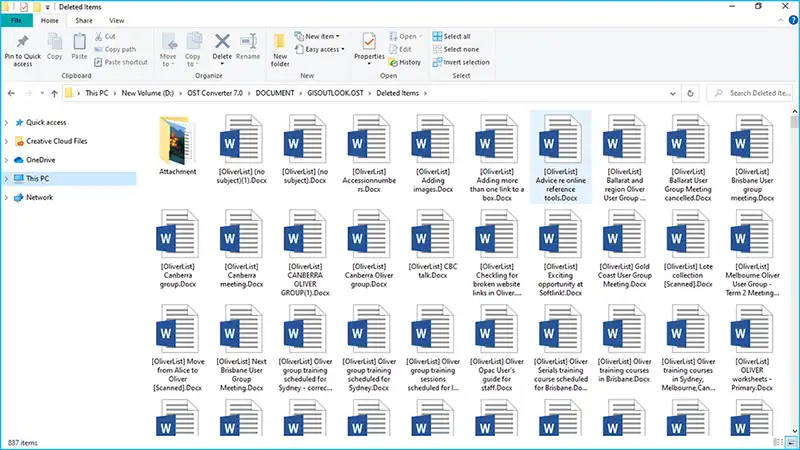
Task: Expand This PC tree node
Action: pyautogui.click(x=6, y=179)
